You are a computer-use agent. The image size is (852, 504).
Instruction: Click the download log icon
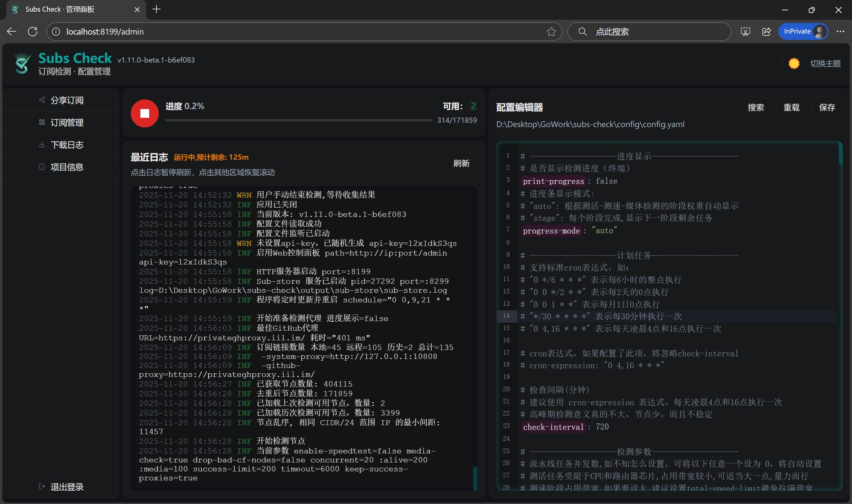point(42,145)
